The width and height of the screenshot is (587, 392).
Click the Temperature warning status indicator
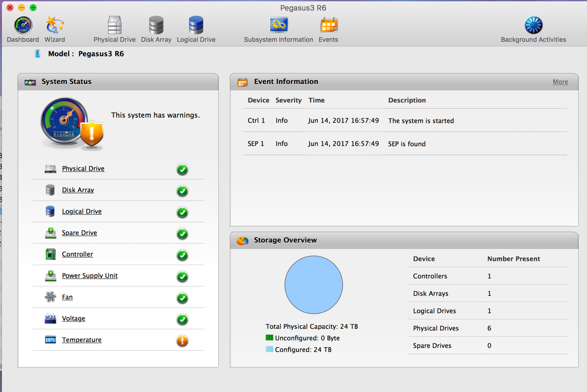point(182,341)
